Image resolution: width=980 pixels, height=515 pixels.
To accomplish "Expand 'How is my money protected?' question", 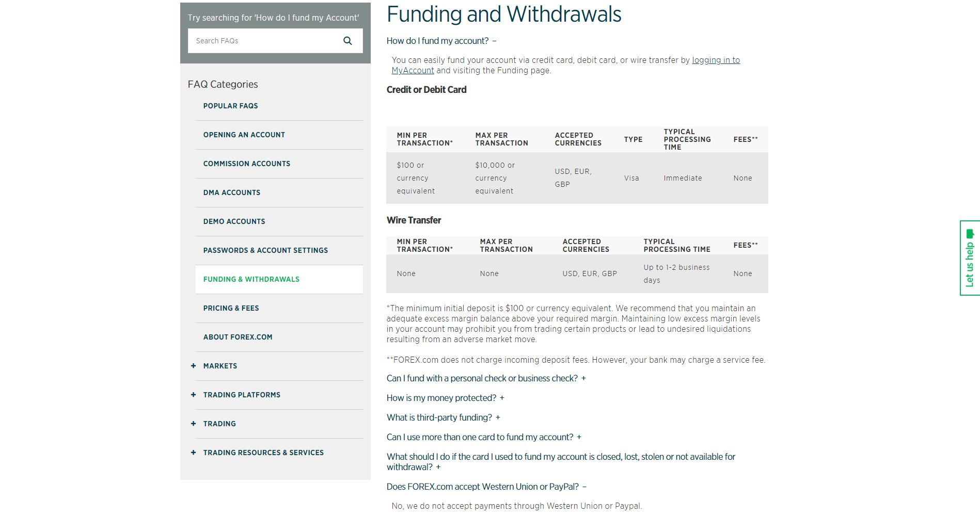I will tap(446, 398).
